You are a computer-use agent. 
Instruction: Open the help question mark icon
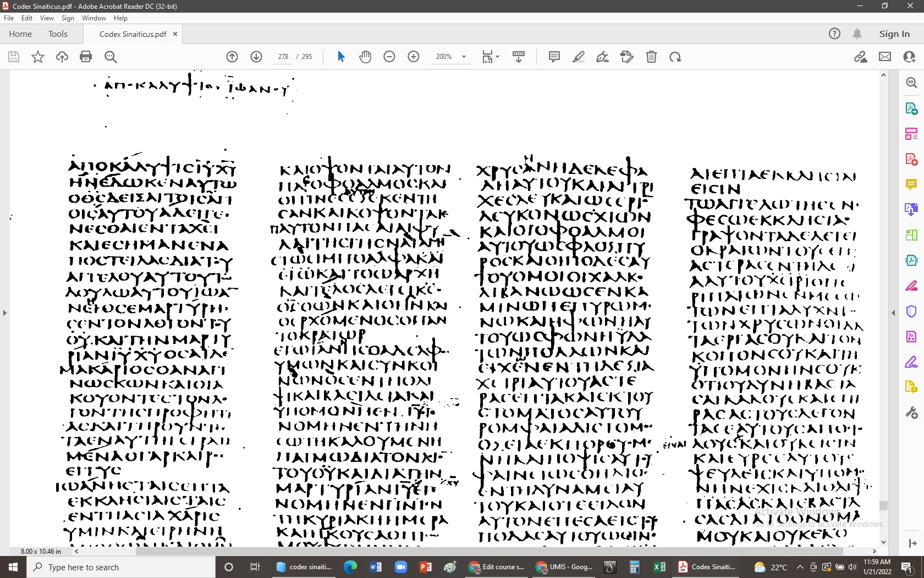[x=834, y=34]
